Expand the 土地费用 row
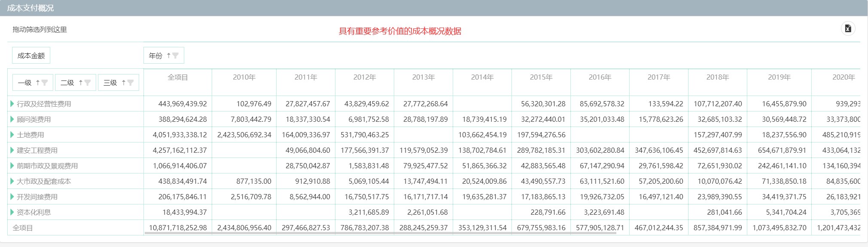868x247 pixels. 12,135
